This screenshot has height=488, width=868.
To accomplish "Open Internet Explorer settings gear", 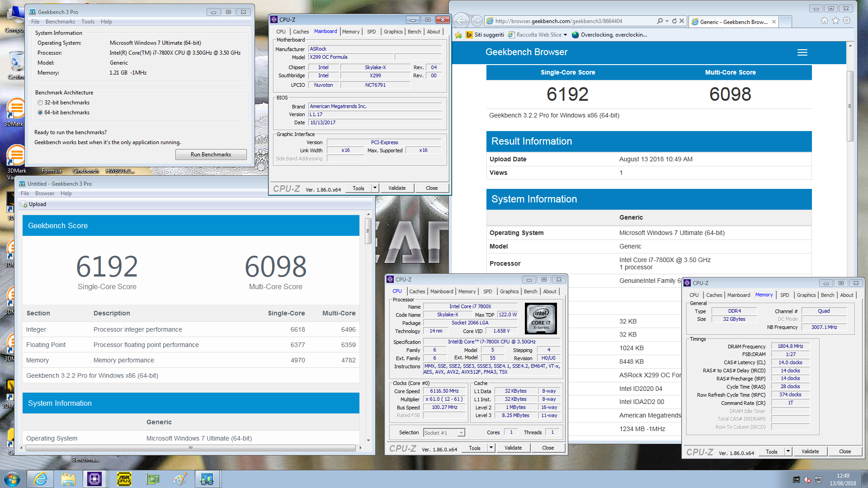I will point(847,21).
